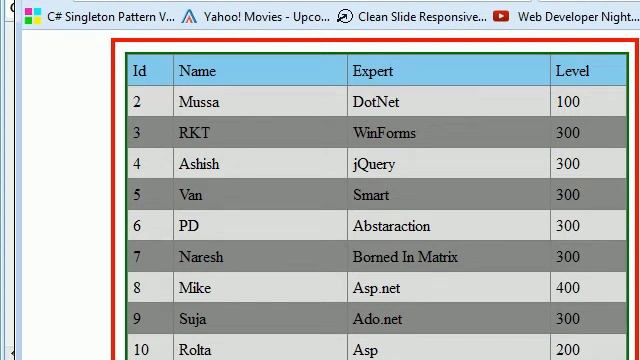This screenshot has width=640, height=360.
Task: Select the Mike name cell
Action: [260, 288]
